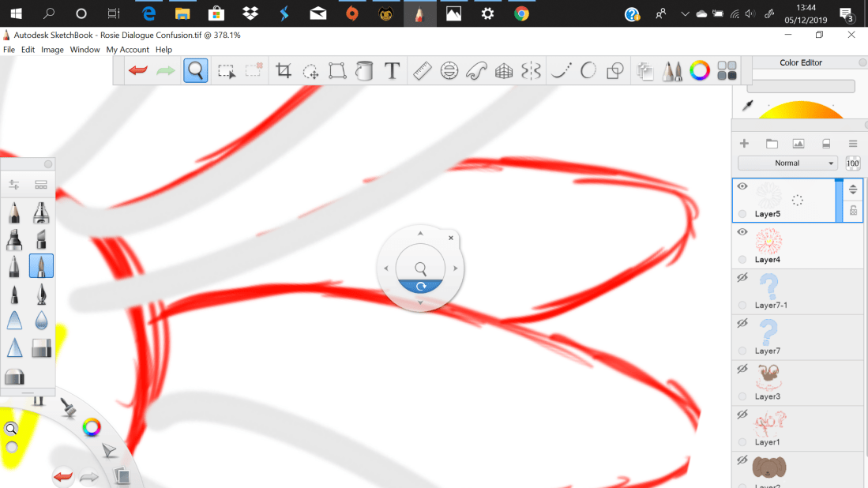Show the hidden Layer3
This screenshot has height=488, width=868.
click(x=742, y=368)
